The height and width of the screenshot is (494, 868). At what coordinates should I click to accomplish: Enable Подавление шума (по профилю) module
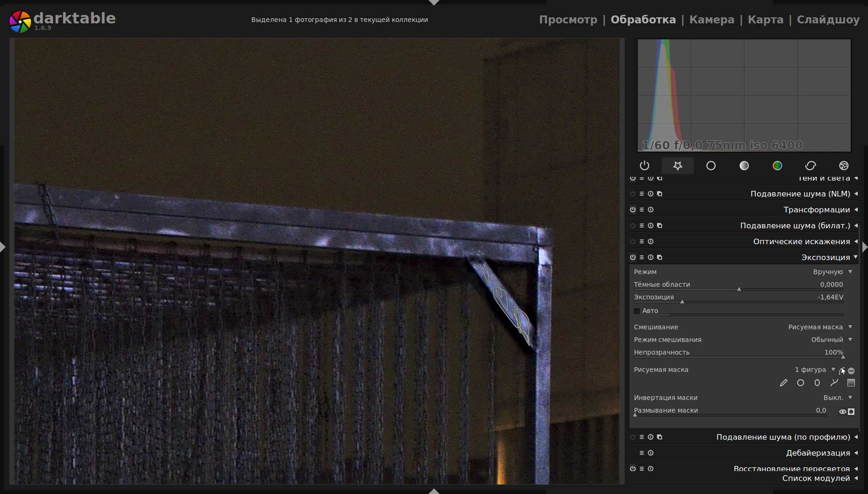click(x=633, y=437)
